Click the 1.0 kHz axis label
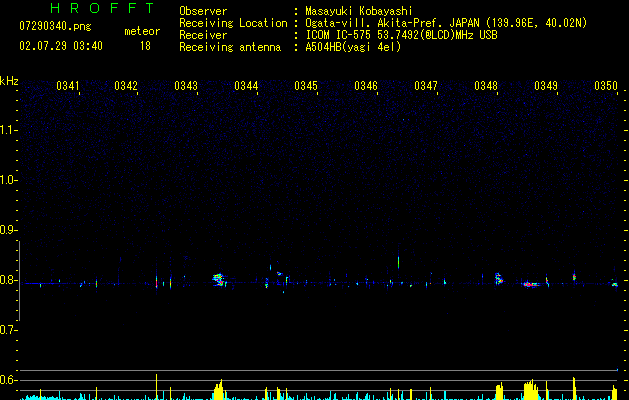 [x=8, y=180]
